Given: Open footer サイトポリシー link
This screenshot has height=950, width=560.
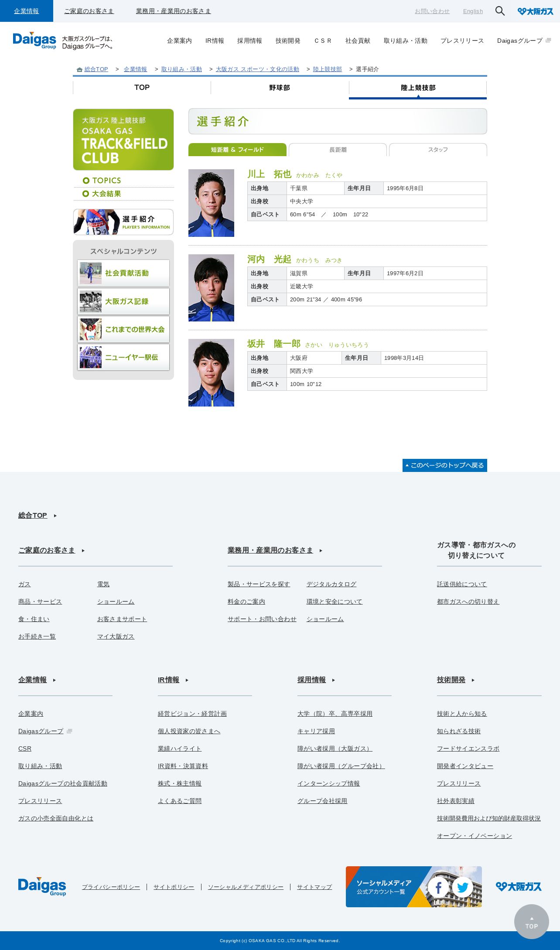Looking at the screenshot, I should [174, 887].
